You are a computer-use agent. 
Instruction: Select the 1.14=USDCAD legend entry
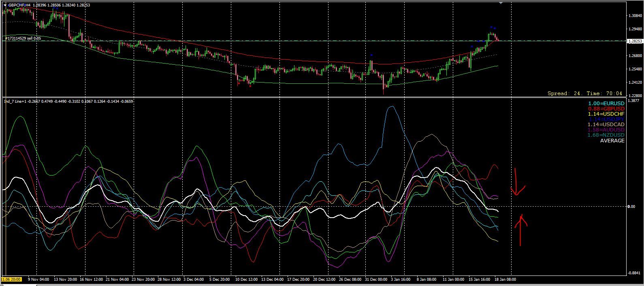pyautogui.click(x=606, y=125)
